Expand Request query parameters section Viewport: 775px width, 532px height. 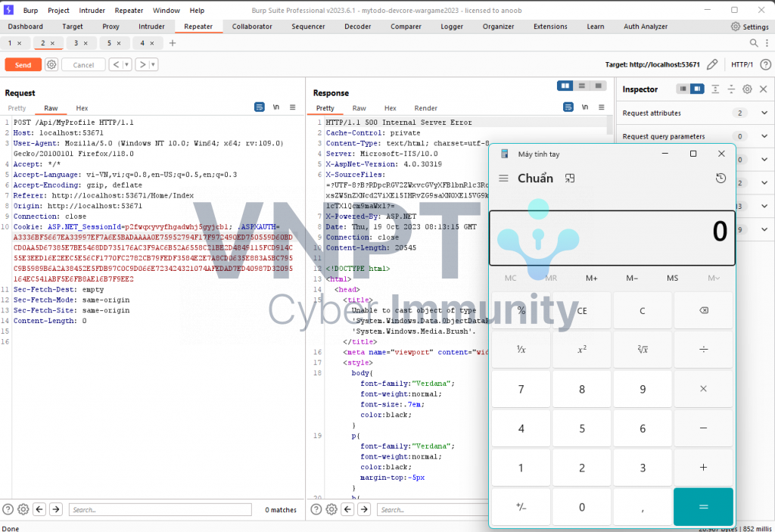pos(764,136)
